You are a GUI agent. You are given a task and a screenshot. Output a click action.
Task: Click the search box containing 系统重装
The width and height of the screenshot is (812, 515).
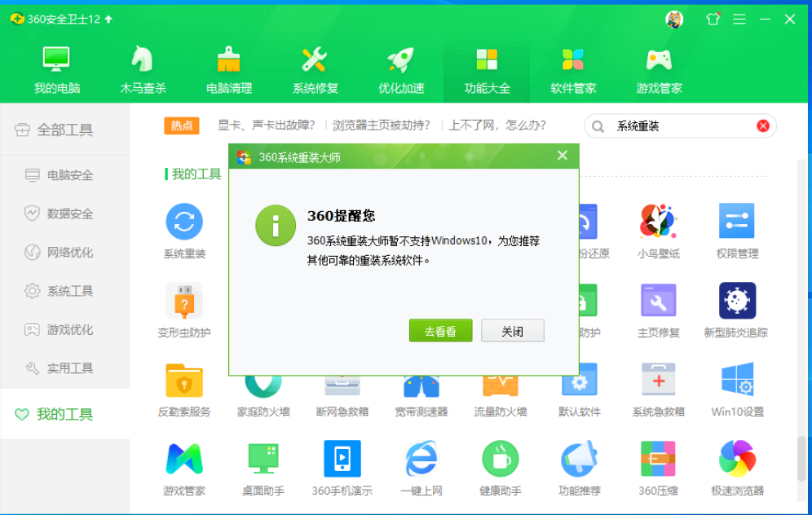(680, 126)
